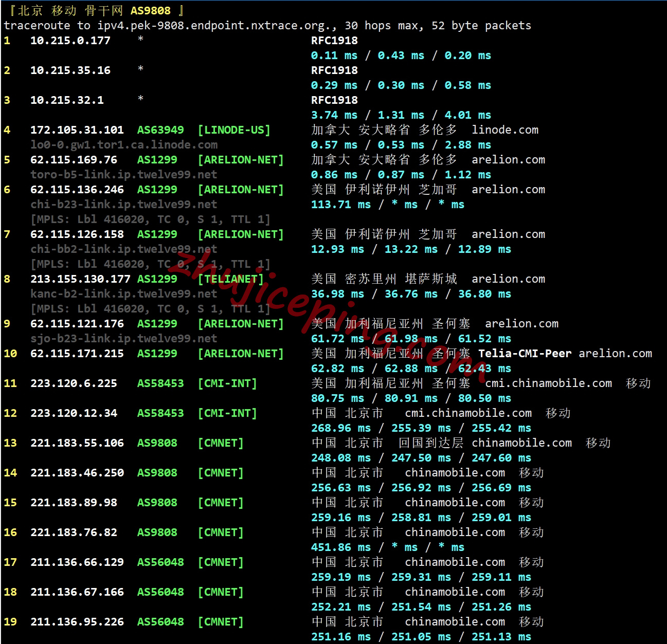Click IP address 211.136.67.166
This screenshot has height=644, width=667.
(77, 592)
